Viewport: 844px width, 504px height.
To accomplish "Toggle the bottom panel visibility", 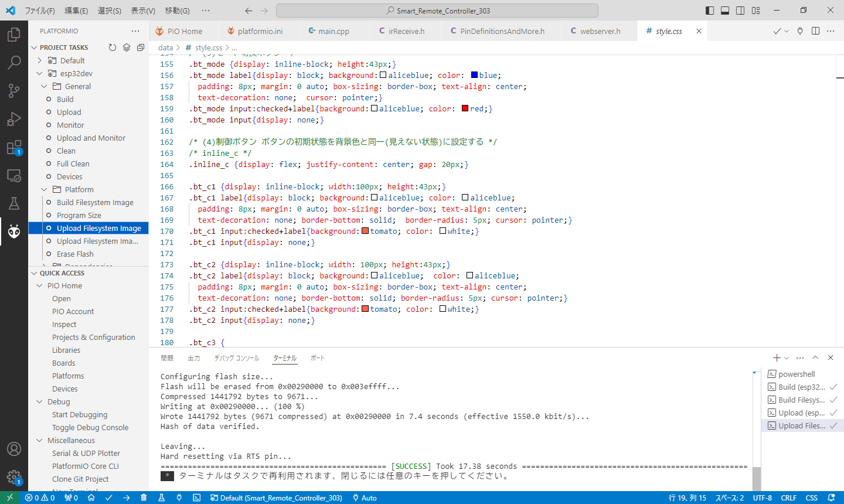I will (725, 11).
